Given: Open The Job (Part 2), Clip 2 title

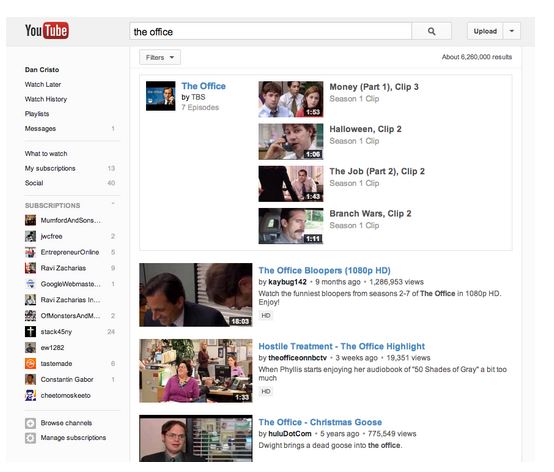Looking at the screenshot, I should [x=377, y=171].
